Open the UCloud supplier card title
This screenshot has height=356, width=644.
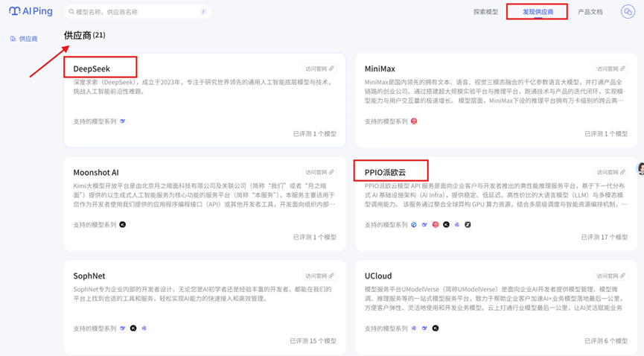[x=378, y=276]
